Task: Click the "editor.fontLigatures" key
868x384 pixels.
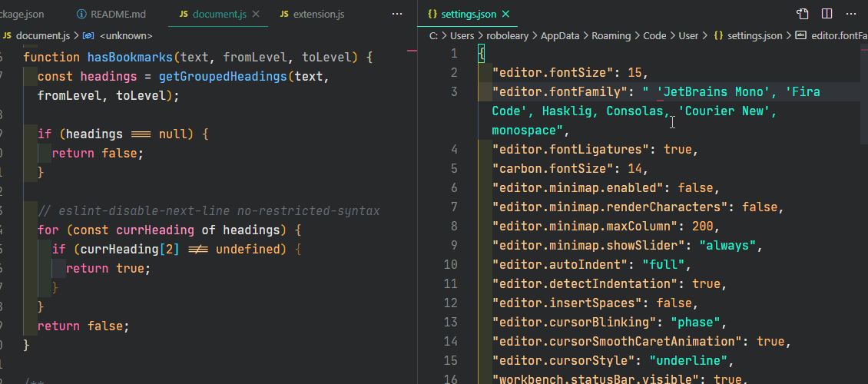Action: [x=570, y=150]
